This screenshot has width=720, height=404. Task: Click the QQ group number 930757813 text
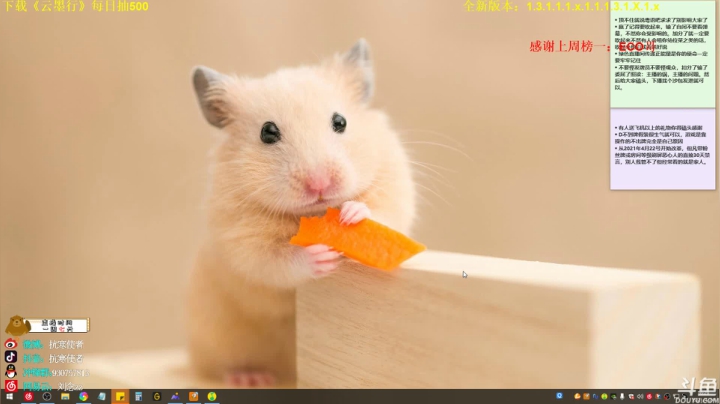70,373
